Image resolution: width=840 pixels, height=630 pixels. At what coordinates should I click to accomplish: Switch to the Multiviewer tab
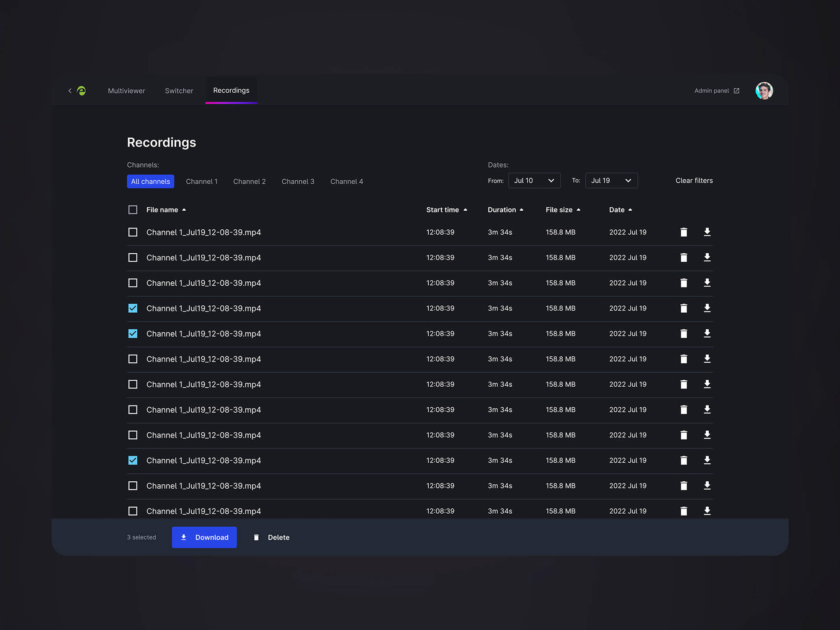pyautogui.click(x=126, y=91)
